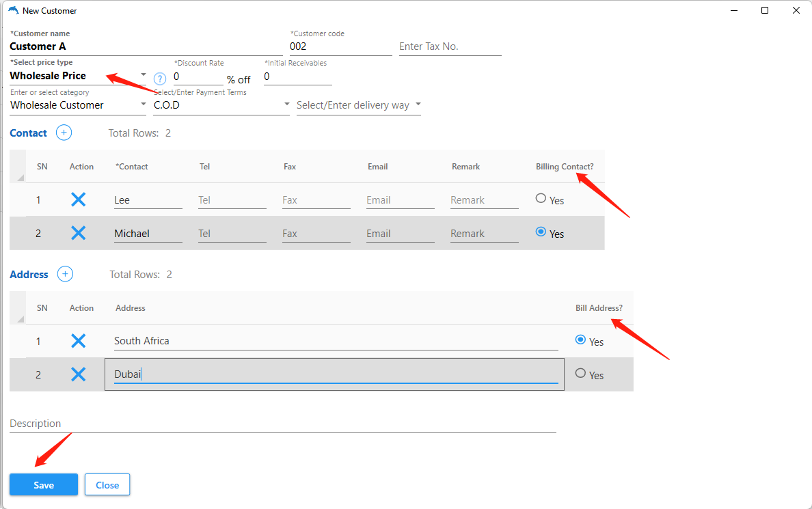Mark Dubai as the bill address
This screenshot has height=509, width=812.
tap(580, 374)
